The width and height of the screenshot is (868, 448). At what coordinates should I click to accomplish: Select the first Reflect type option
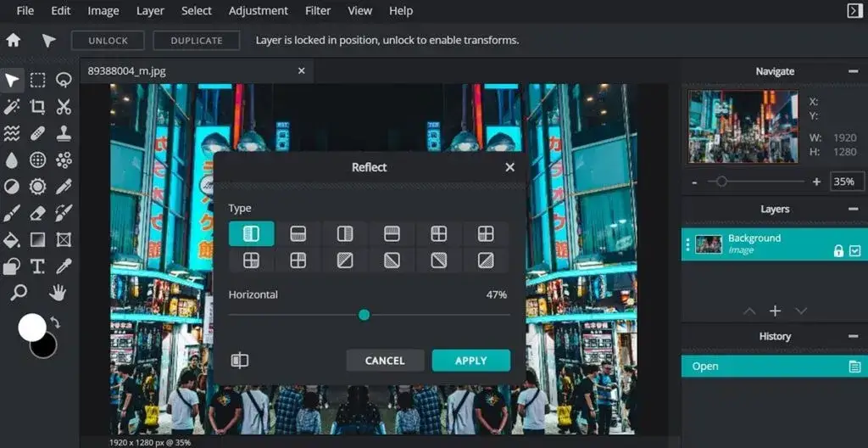pyautogui.click(x=251, y=233)
